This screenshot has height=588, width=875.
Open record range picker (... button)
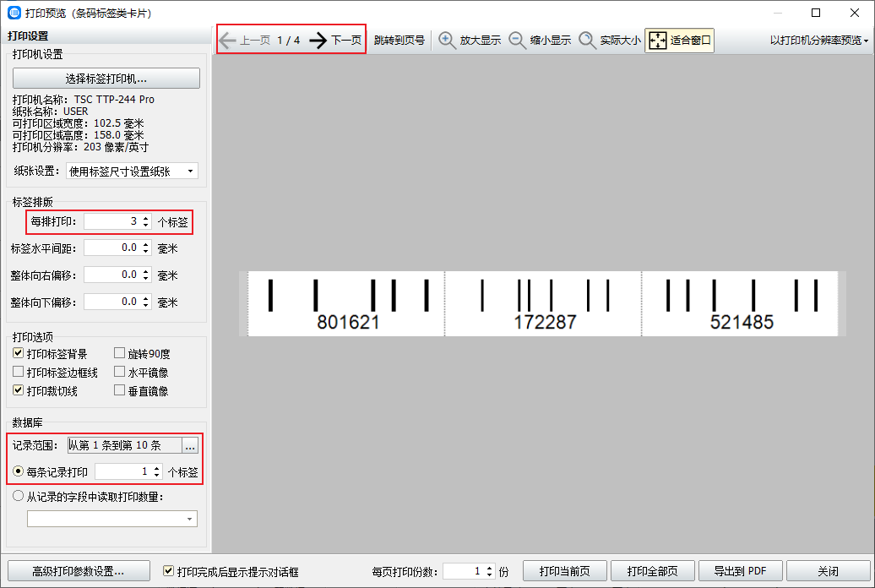[190, 445]
